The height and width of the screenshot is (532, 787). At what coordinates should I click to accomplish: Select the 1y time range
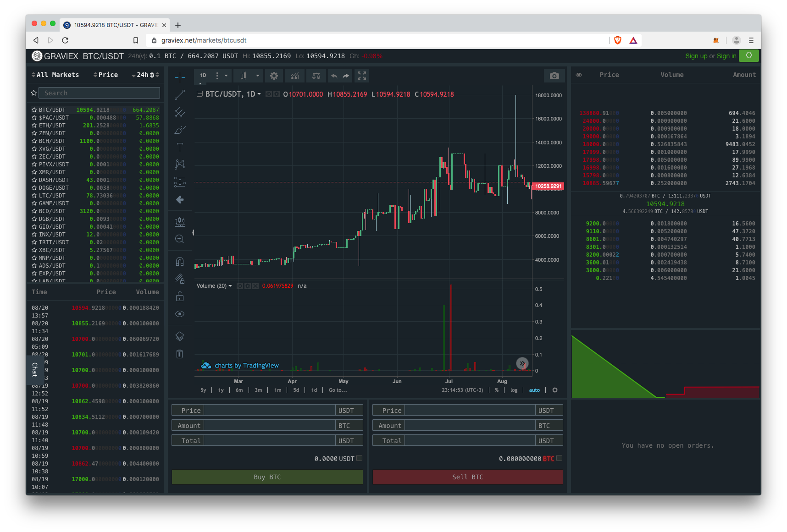click(x=221, y=390)
